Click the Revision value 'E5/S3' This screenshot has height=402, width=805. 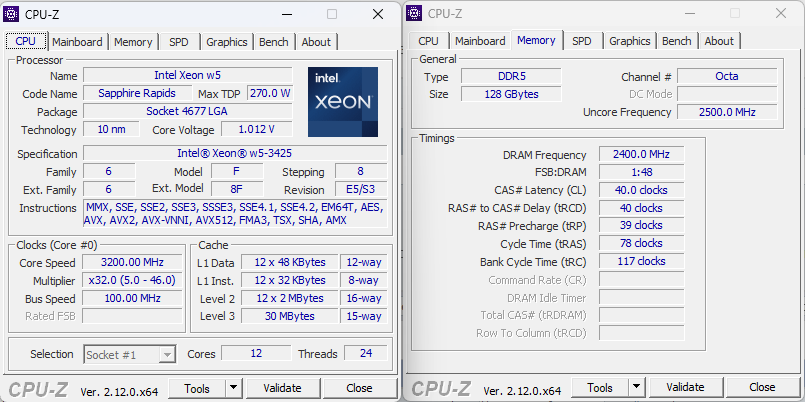click(x=361, y=189)
